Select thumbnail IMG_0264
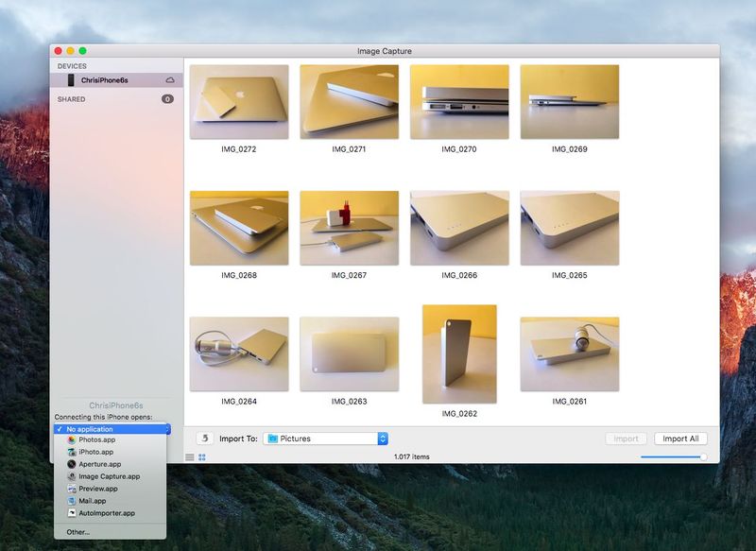The width and height of the screenshot is (756, 551). coord(239,353)
